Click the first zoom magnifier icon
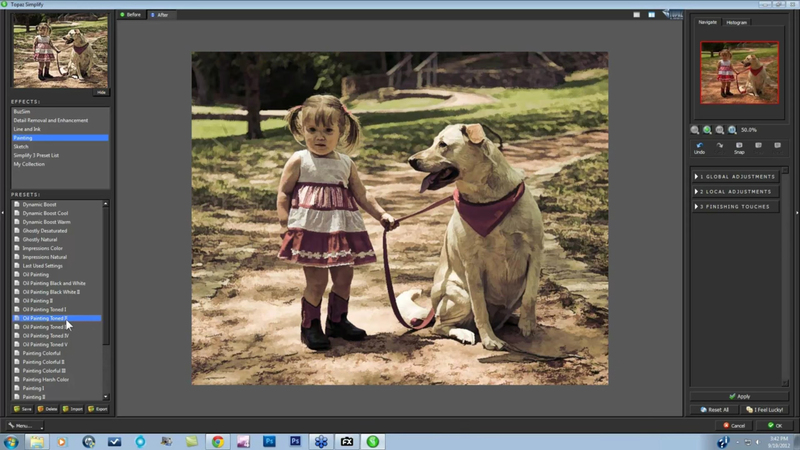 pos(695,130)
